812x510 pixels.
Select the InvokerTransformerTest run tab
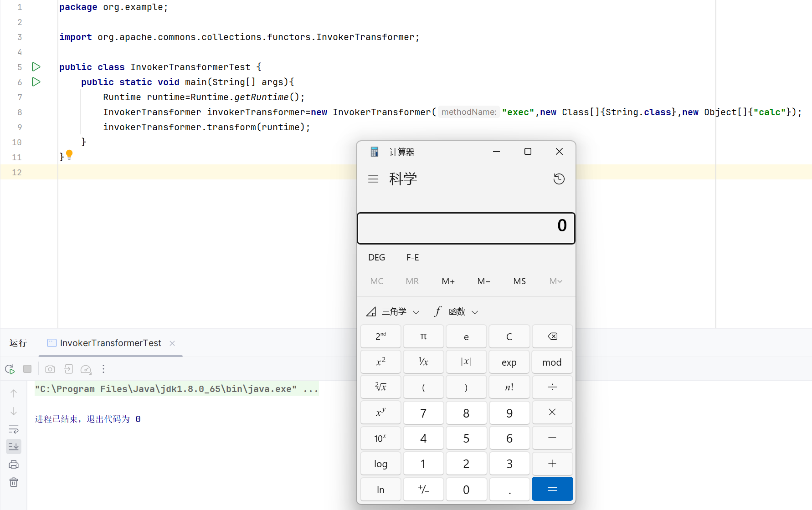tap(111, 343)
